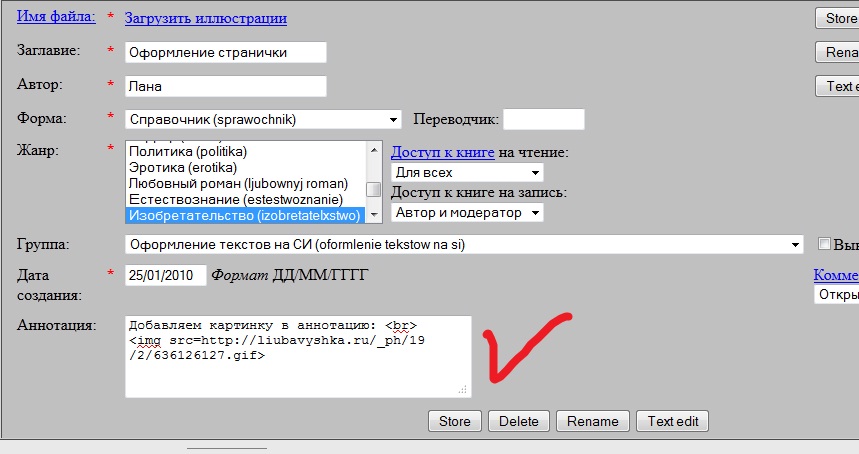The image size is (859, 454).
Task: Select 'Любовный роман' genre option
Action: tap(238, 183)
